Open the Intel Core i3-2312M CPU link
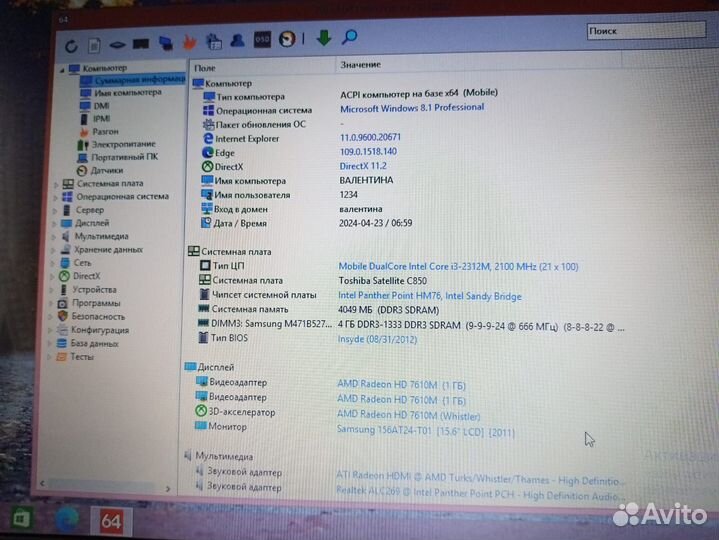Viewport: 719px width, 540px height. (458, 267)
